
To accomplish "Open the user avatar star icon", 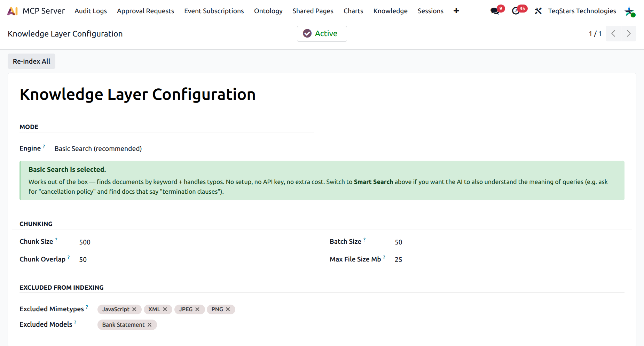I will [630, 11].
